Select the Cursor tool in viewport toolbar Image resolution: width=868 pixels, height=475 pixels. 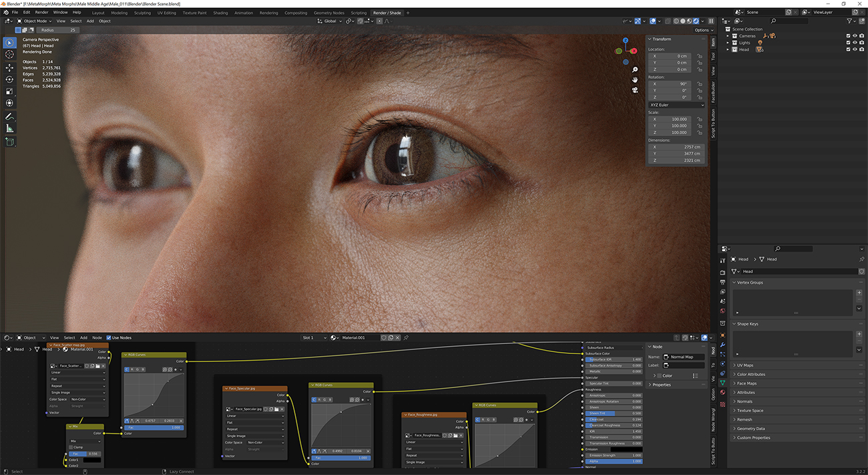click(x=9, y=55)
